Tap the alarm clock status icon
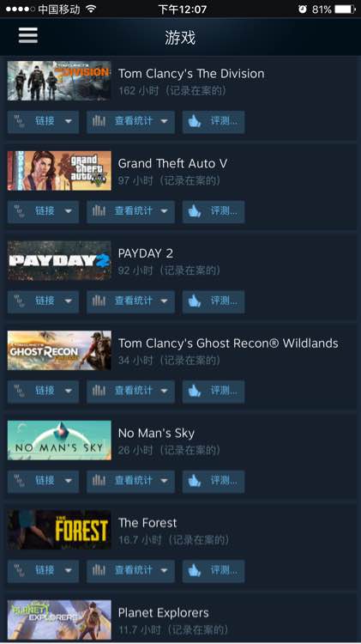361x644 pixels. point(303,9)
